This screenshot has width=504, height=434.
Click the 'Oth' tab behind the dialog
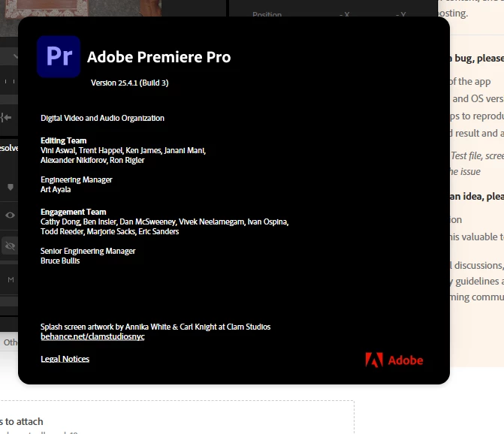[x=11, y=342]
